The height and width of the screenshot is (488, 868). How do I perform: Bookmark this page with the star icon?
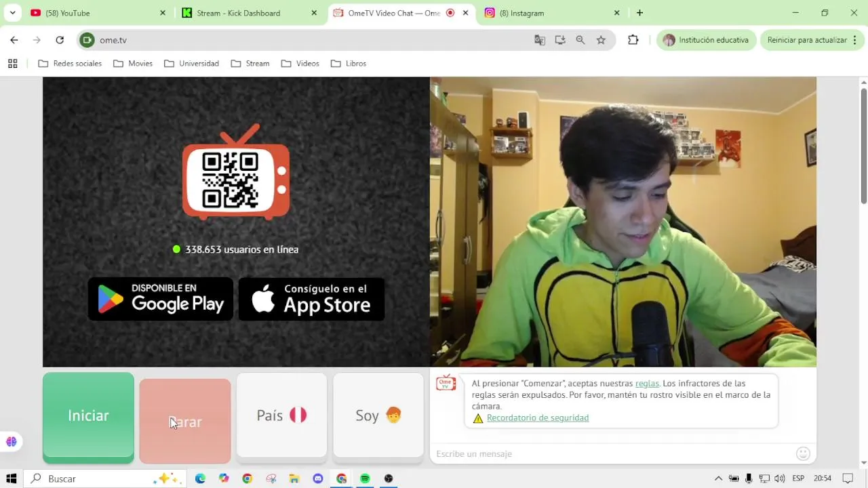(601, 40)
